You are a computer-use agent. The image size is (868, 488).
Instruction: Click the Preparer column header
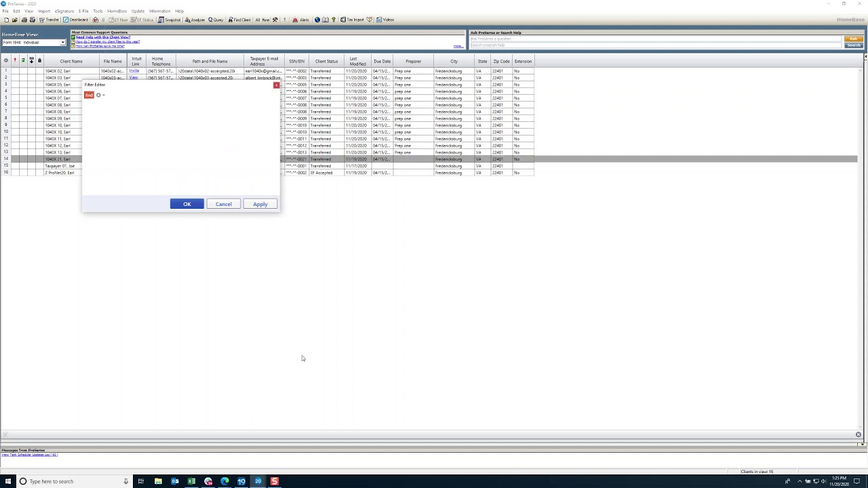click(414, 61)
